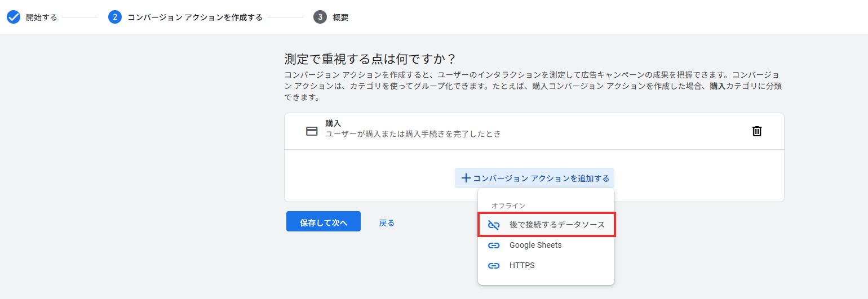Click the link icon next to Google Sheets

[x=494, y=246]
